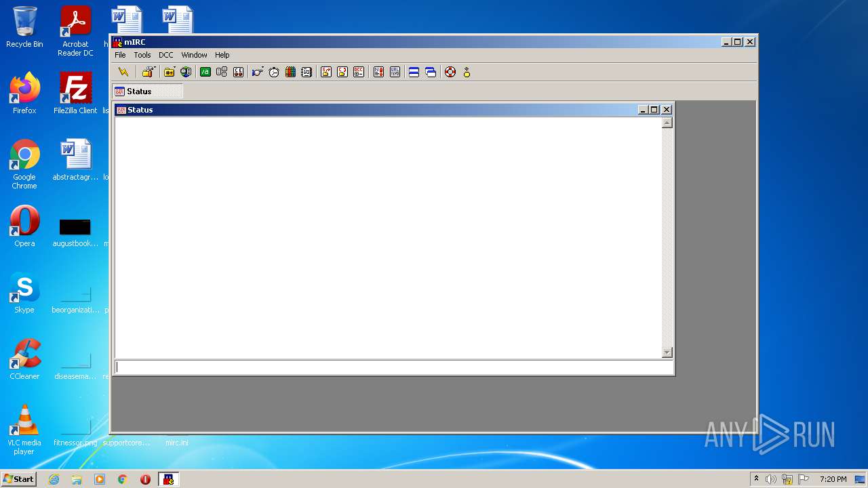868x488 pixels.
Task: Close the inner Status window
Action: [x=667, y=110]
